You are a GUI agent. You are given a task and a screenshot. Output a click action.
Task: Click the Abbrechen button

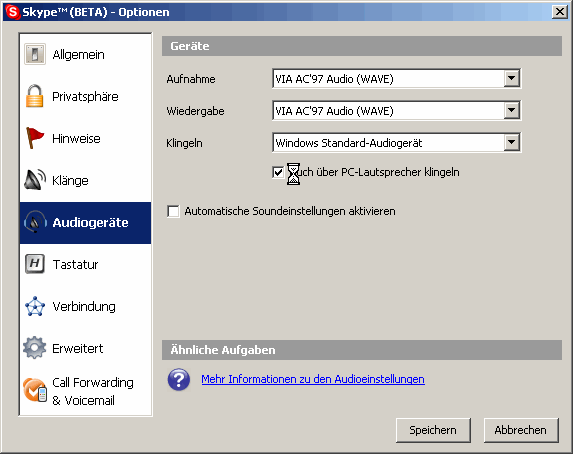(x=521, y=430)
